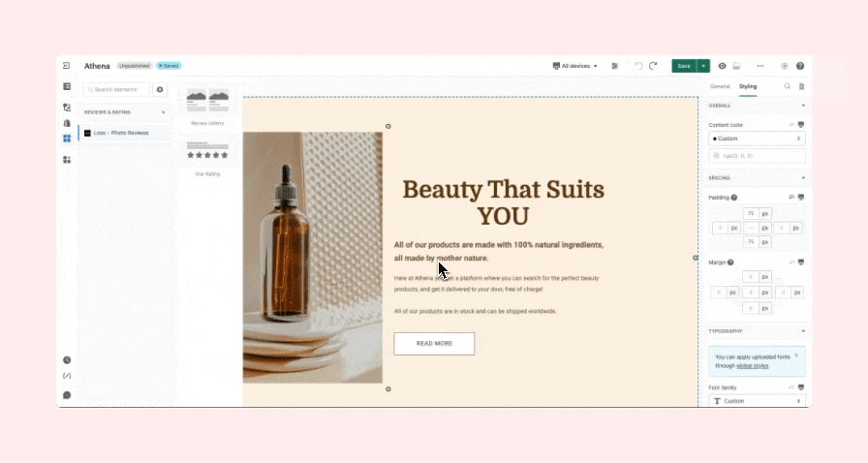
Task: Click the Padding reset icon
Action: pos(791,198)
